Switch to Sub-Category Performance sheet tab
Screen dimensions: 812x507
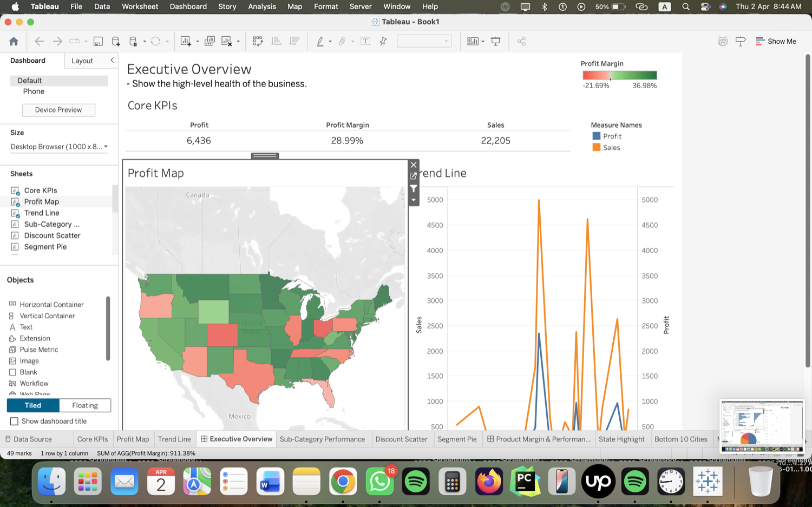tap(322, 439)
